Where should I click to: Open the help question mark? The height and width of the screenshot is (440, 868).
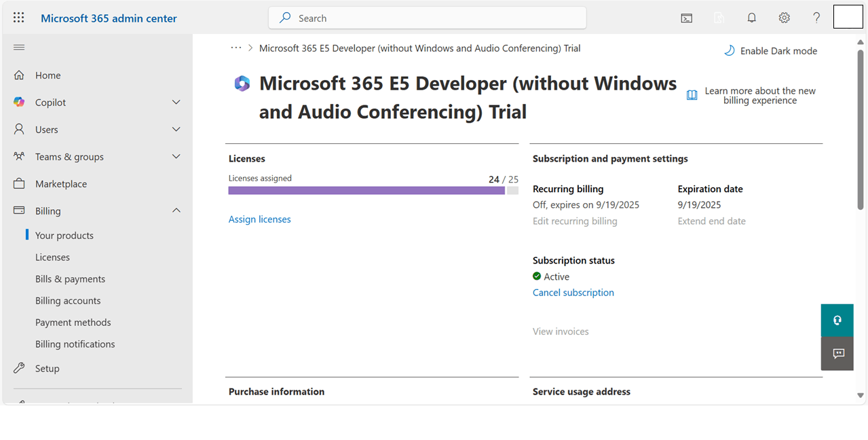coord(817,18)
